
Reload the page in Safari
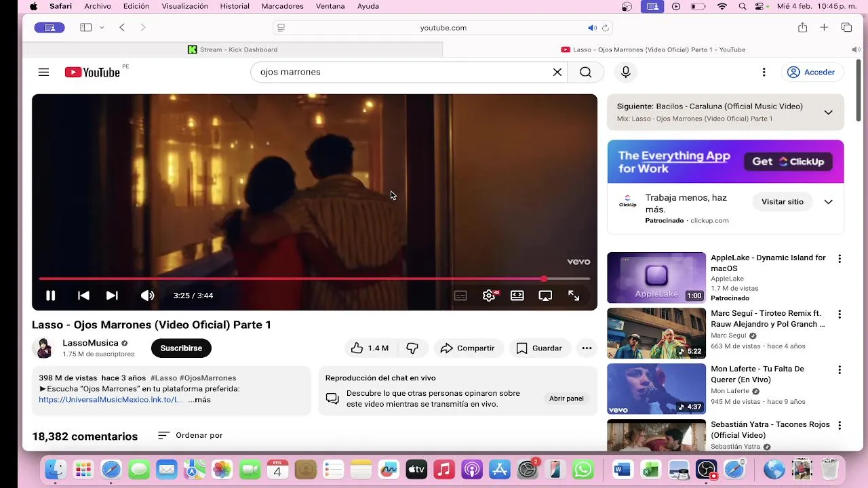(606, 28)
